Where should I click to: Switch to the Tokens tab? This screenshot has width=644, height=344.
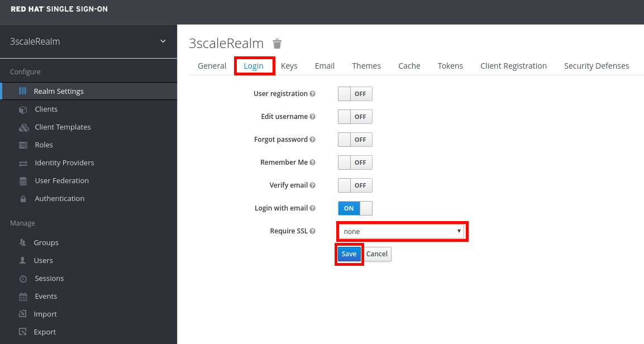tap(450, 66)
